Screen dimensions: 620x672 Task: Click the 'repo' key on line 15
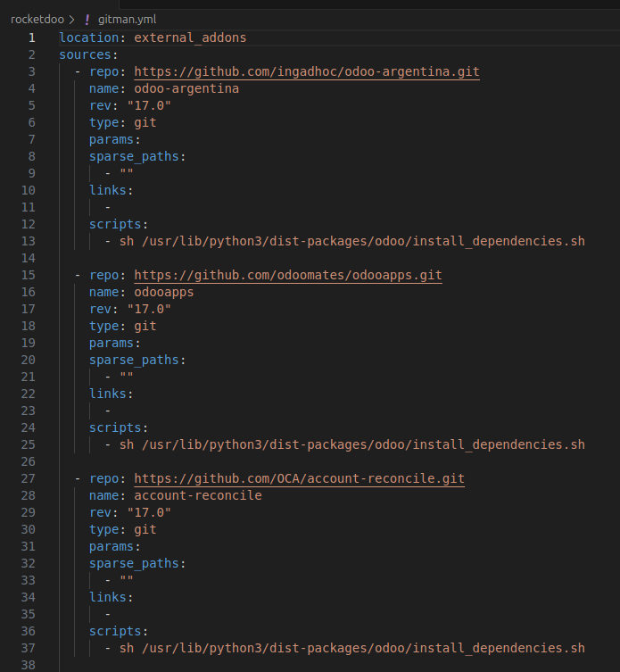(104, 275)
